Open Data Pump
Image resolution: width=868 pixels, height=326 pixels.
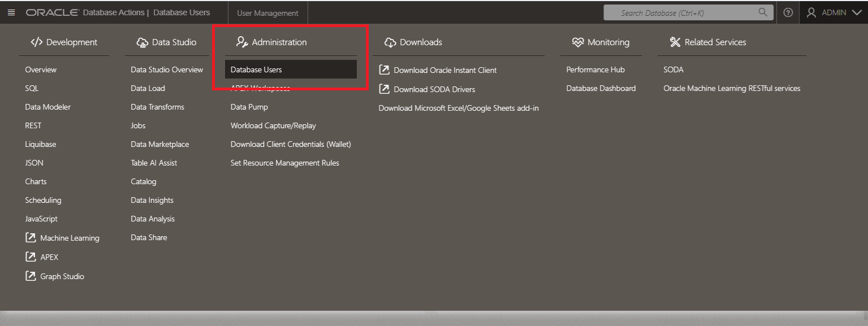(x=249, y=107)
